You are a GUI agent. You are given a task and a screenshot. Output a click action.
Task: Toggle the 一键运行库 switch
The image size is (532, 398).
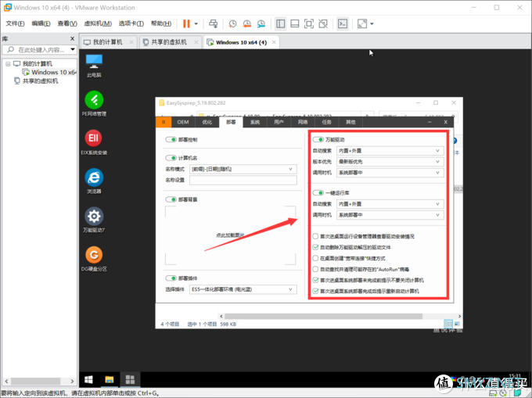pos(318,193)
